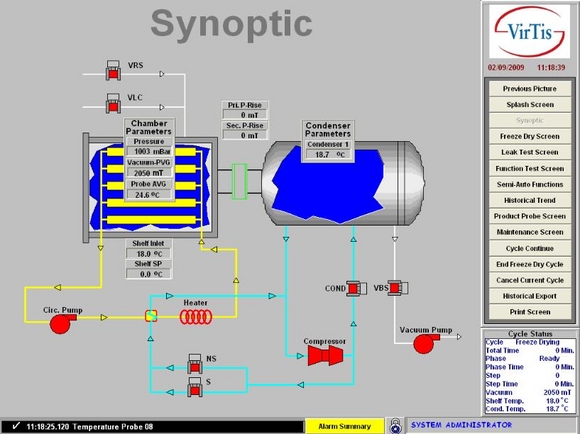The width and height of the screenshot is (580, 434).
Task: Click the Total Time status row
Action: [x=530, y=350]
